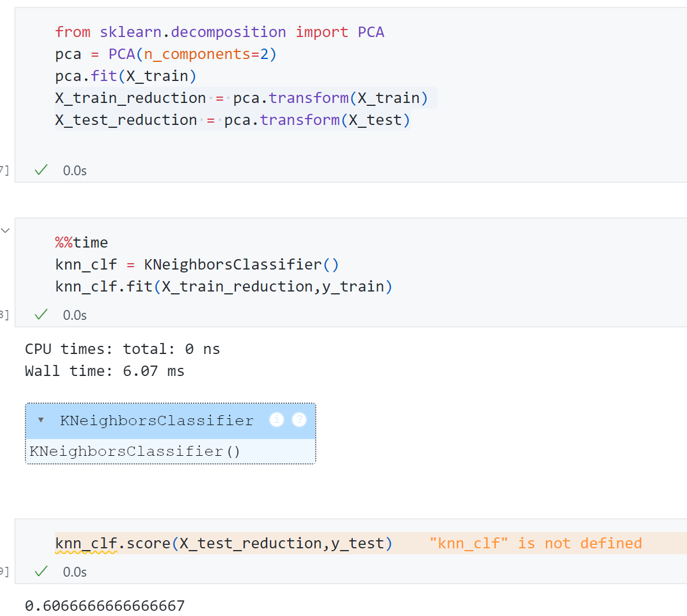
Task: Select the 0.6066666666666667 score output
Action: pos(105,606)
